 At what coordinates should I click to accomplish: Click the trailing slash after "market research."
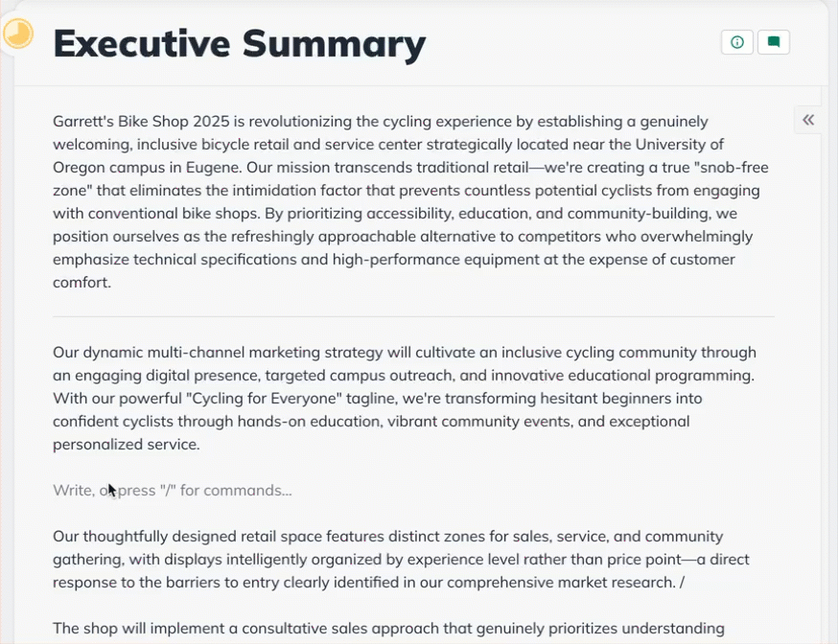[681, 583]
